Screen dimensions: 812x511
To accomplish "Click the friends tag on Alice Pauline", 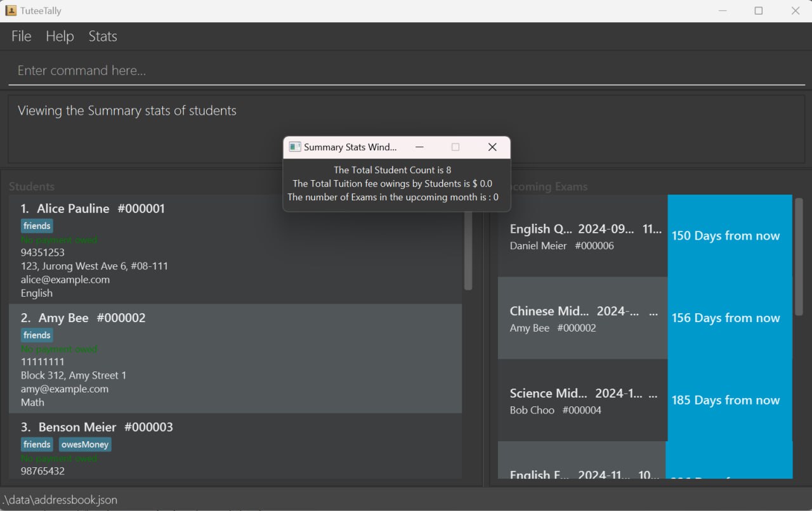I will click(x=37, y=226).
